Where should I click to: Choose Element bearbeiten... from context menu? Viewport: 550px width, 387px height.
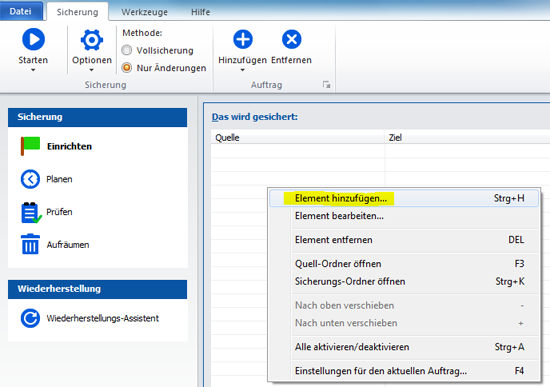coord(404,216)
